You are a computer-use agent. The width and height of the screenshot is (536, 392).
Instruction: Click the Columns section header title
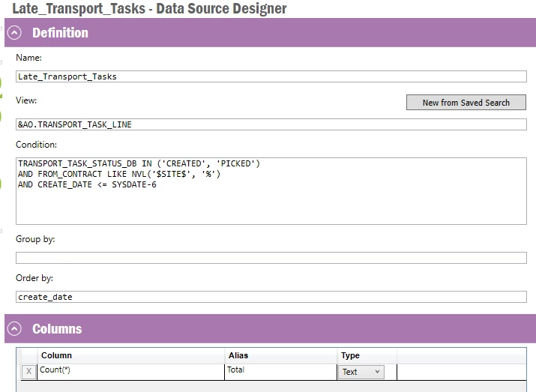(57, 329)
